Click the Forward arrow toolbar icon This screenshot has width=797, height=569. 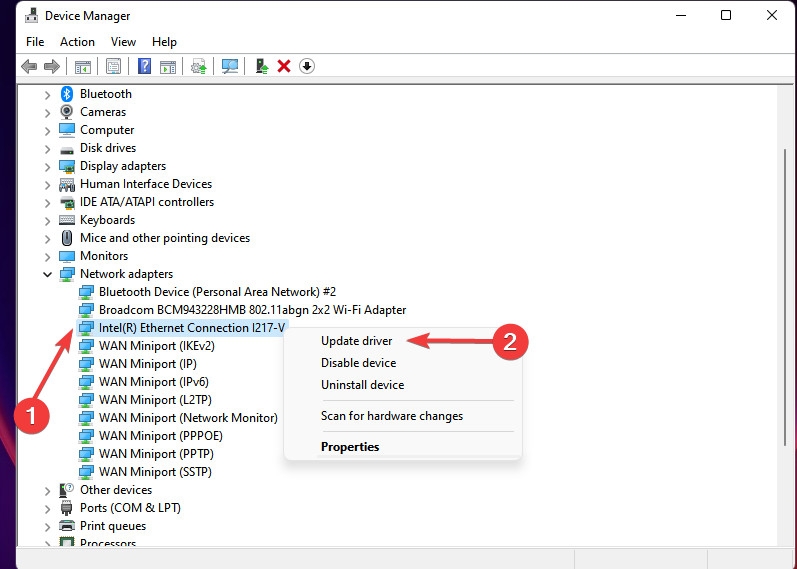tap(52, 66)
